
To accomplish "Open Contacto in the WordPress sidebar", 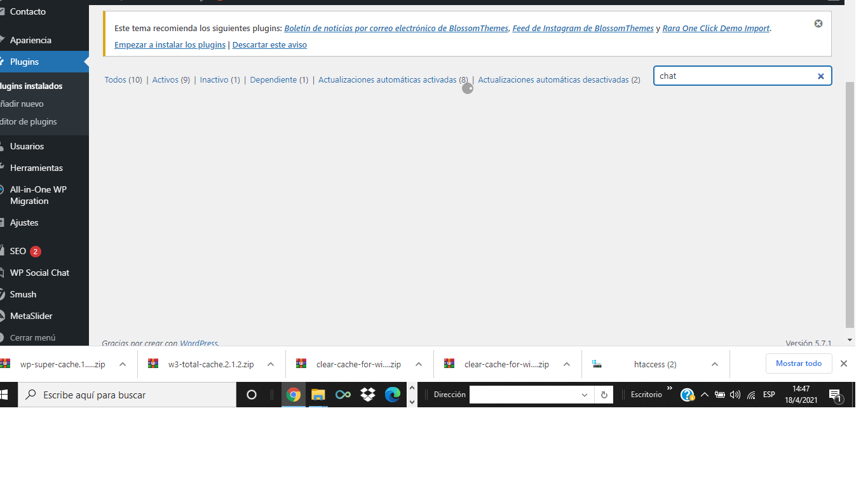I will pos(28,11).
